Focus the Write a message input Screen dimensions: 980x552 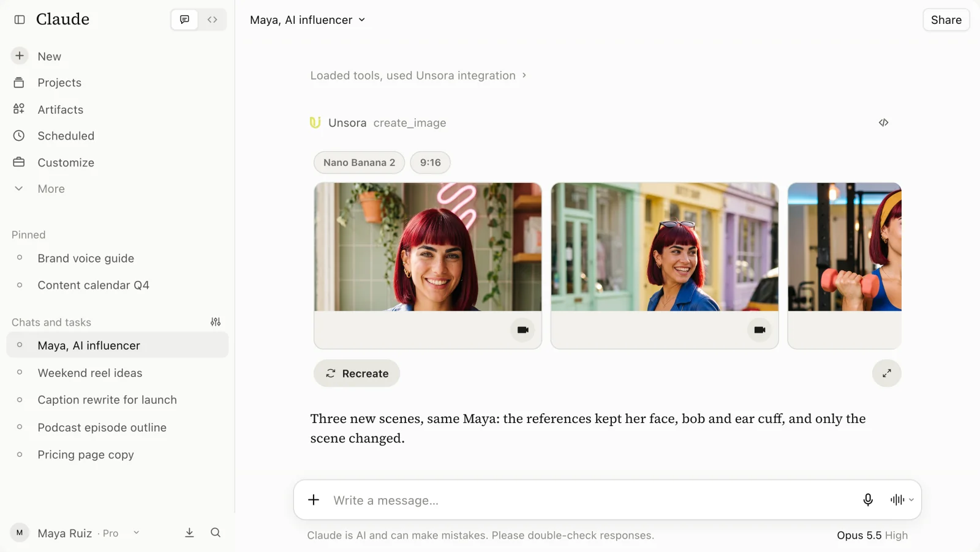click(x=588, y=501)
